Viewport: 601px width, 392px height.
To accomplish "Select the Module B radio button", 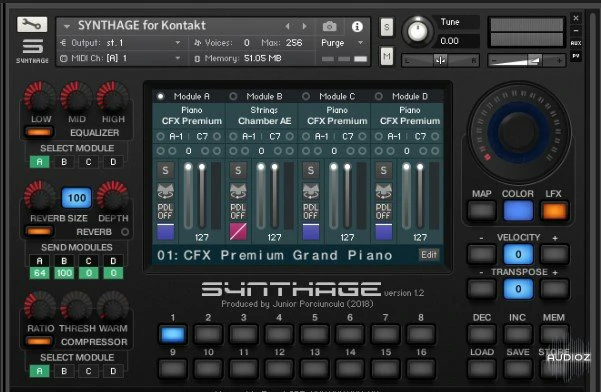I will (233, 96).
